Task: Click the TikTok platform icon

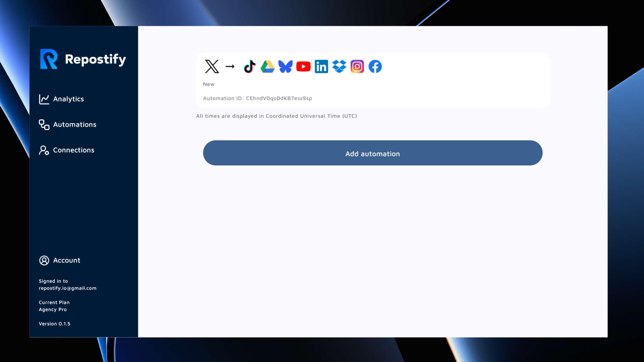Action: click(x=249, y=66)
